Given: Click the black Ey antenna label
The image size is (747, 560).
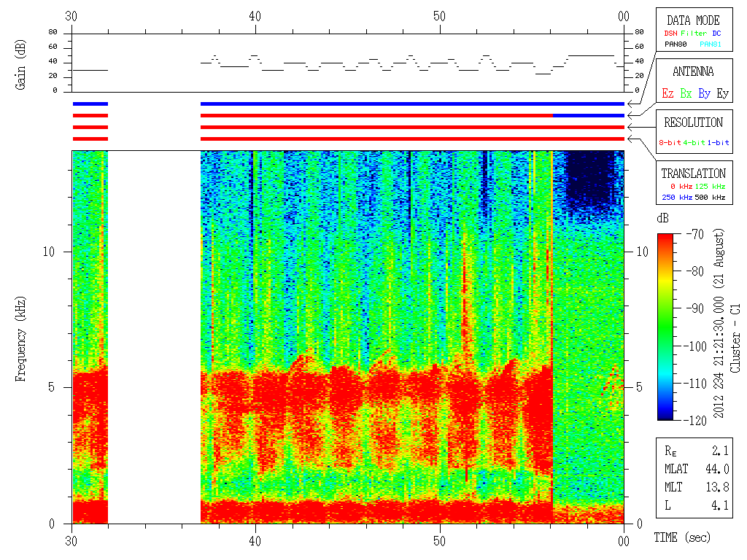Looking at the screenshot, I should [x=723, y=93].
